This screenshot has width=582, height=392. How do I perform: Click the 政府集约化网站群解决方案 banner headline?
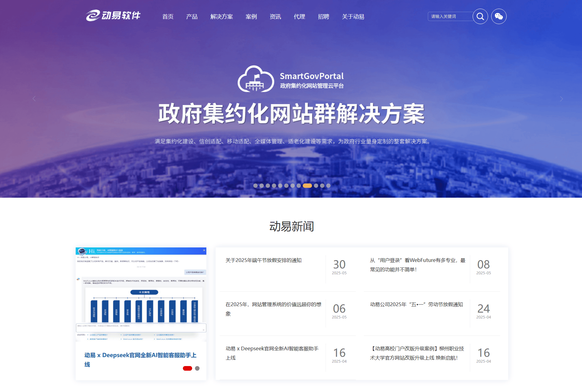click(x=291, y=114)
